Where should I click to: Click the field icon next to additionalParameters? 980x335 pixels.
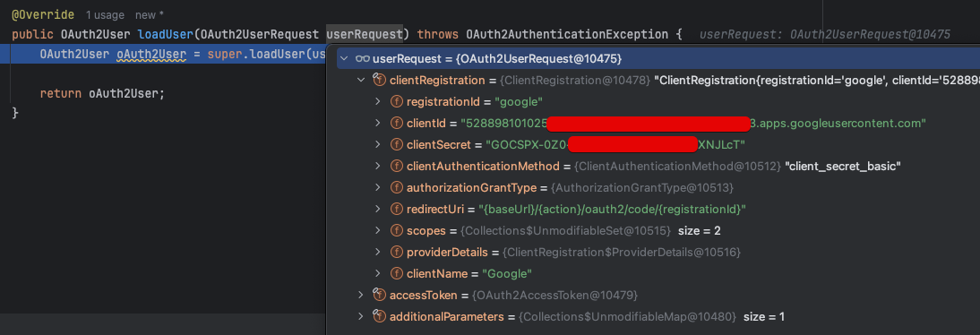click(379, 315)
